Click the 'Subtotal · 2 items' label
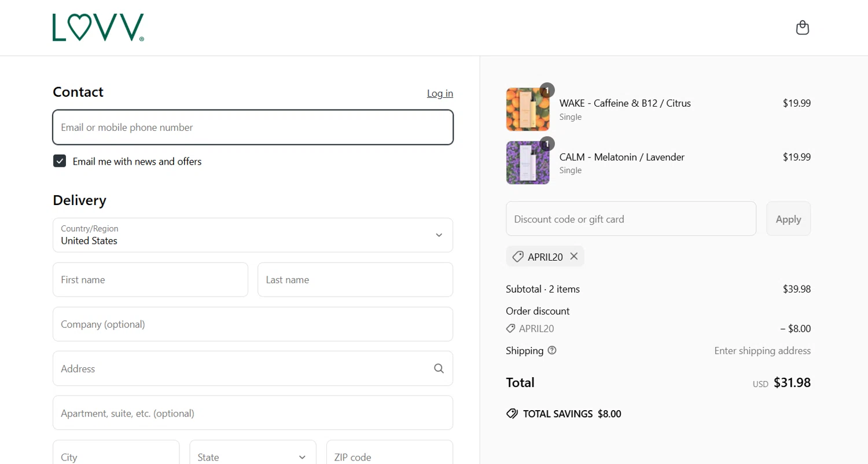 coord(543,289)
